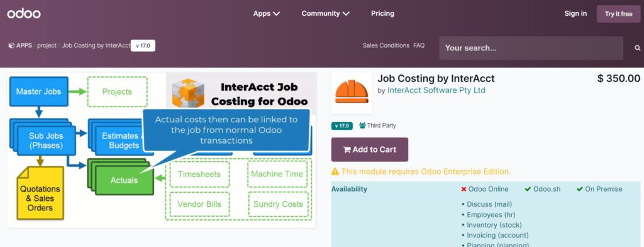Click the Availability label
The width and height of the screenshot is (644, 247).
349,189
